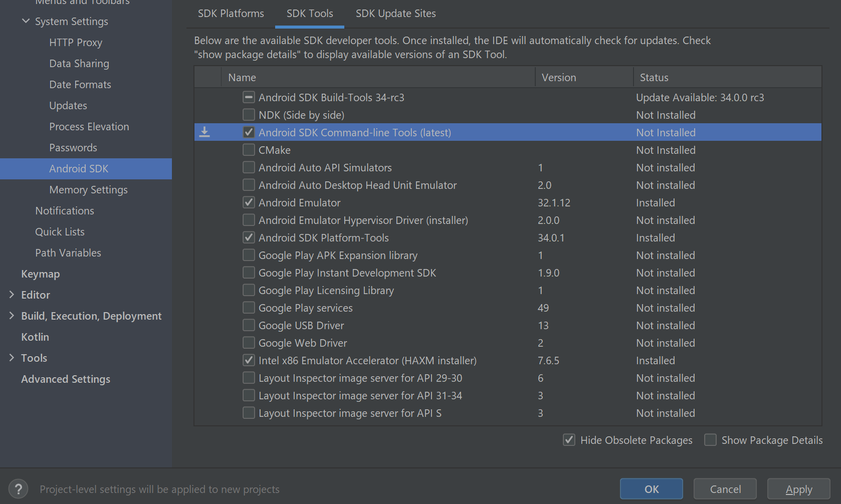The height and width of the screenshot is (504, 841).
Task: Switch to the SDK Platforms tab
Action: [231, 14]
